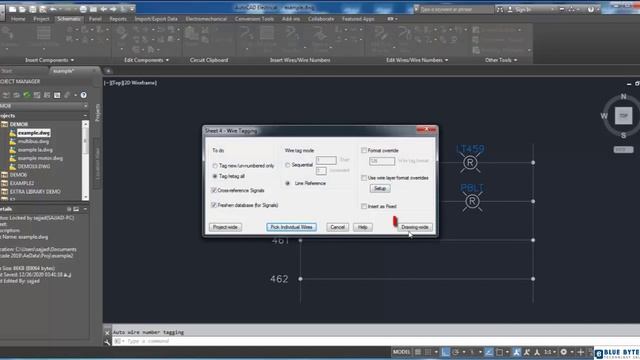640x360 pixels.
Task: Open Help in Wire Tagging dialog
Action: [362, 227]
